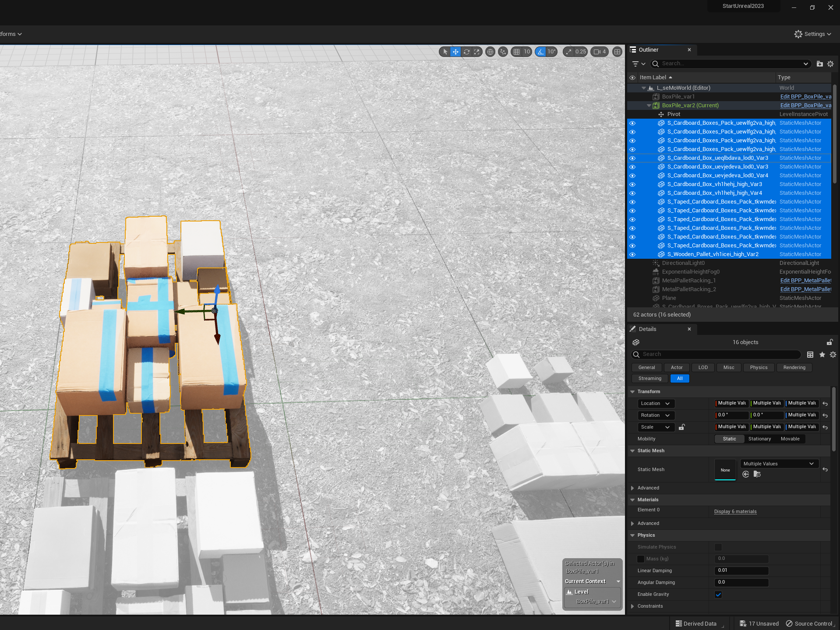Toggle rotation angle snapping icon
This screenshot has height=630, width=840.
click(x=541, y=52)
